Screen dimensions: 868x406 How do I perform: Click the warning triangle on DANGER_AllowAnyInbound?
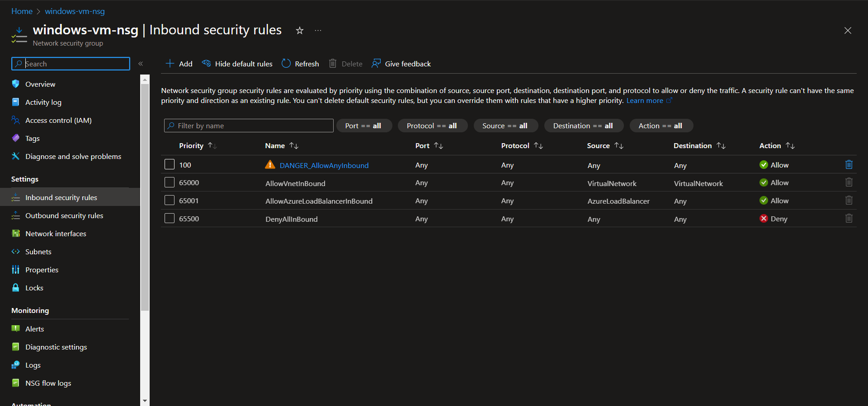pyautogui.click(x=270, y=165)
